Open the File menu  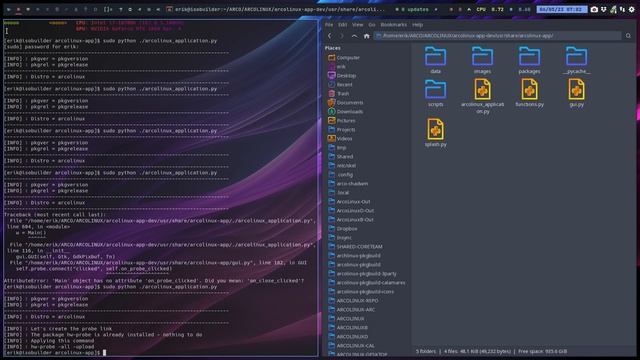tap(329, 25)
